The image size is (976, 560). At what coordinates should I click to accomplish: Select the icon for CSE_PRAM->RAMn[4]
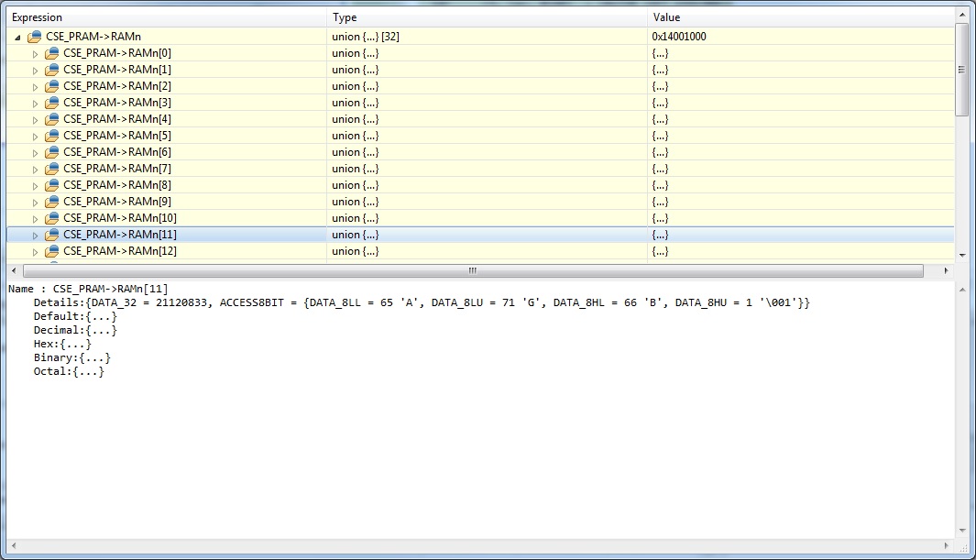(50, 119)
